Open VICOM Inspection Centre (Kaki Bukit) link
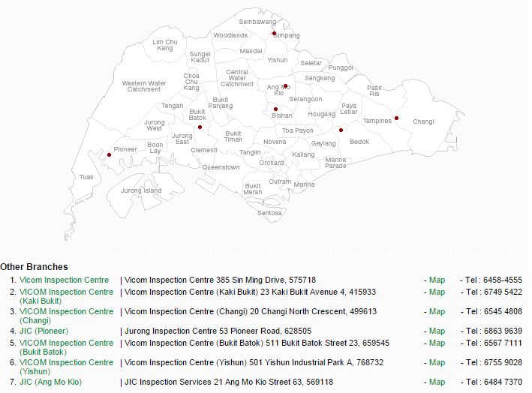This screenshot has width=532, height=393. click(66, 296)
